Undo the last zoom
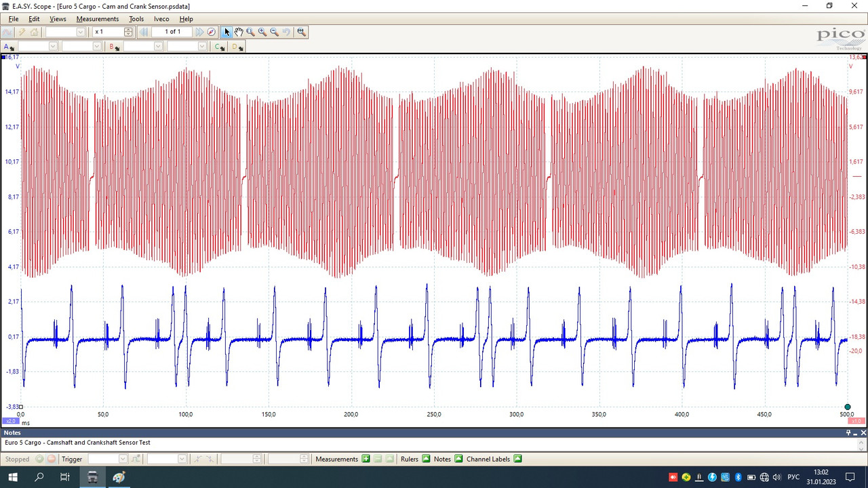Image resolution: width=868 pixels, height=488 pixels. (x=286, y=32)
